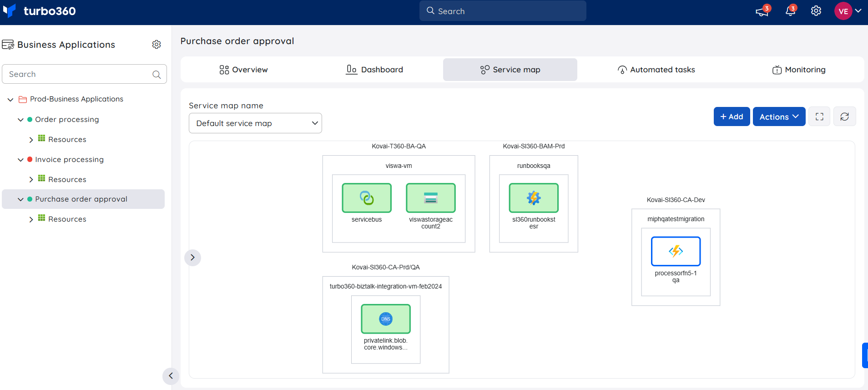This screenshot has width=868, height=390.
Task: Open the VE user avatar menu
Action: click(843, 11)
